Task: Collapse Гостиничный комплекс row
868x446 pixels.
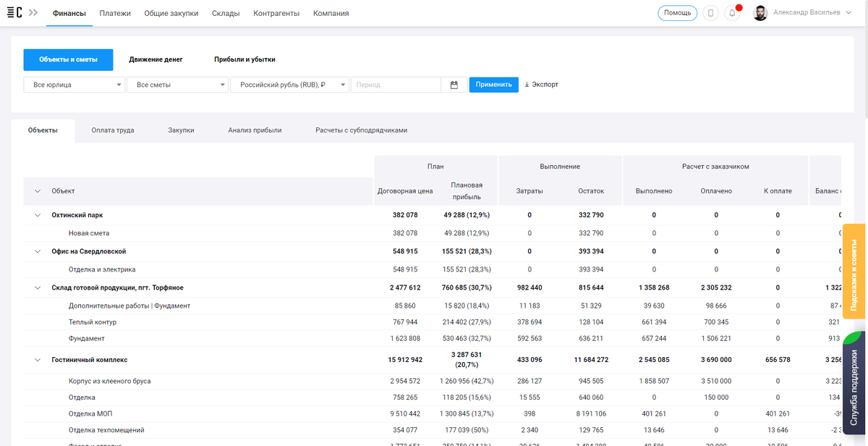Action: click(38, 359)
